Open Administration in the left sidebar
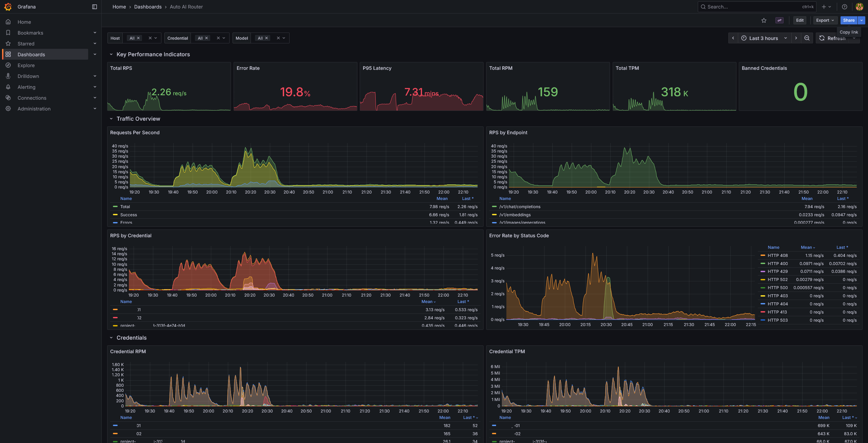This screenshot has width=868, height=443. (34, 108)
